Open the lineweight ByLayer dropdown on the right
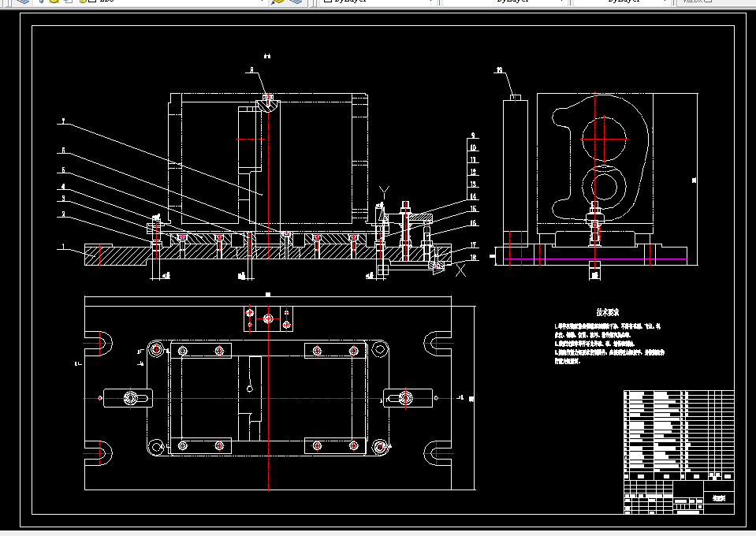 point(623,2)
